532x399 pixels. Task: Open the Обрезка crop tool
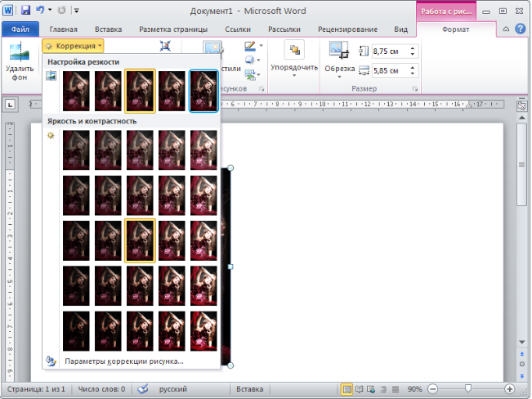pos(339,52)
